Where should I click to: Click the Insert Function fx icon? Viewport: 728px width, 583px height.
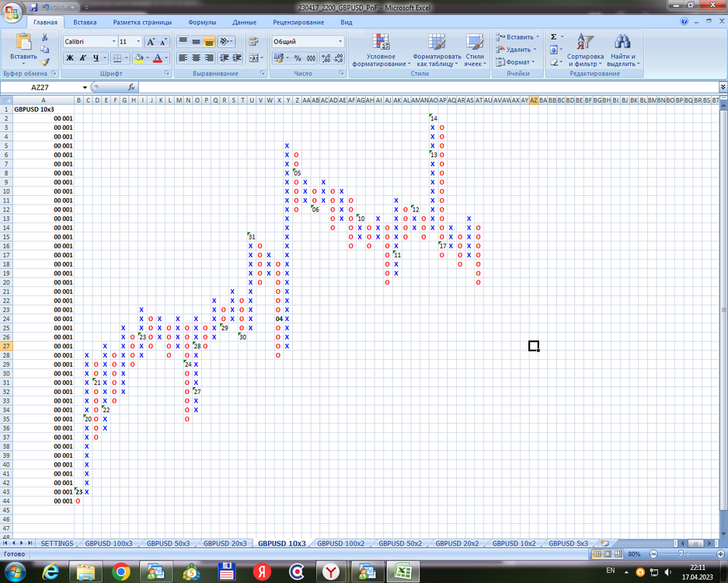click(x=131, y=87)
